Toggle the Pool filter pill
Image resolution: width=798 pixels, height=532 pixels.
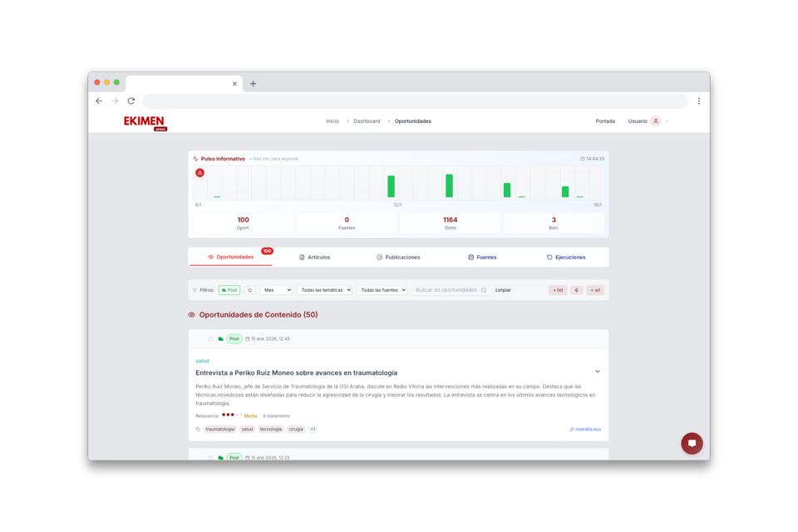point(228,289)
